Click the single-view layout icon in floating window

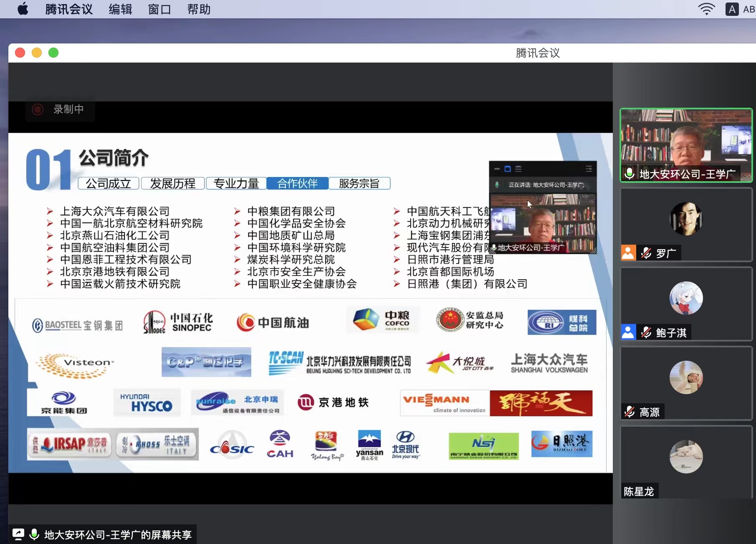click(x=508, y=169)
